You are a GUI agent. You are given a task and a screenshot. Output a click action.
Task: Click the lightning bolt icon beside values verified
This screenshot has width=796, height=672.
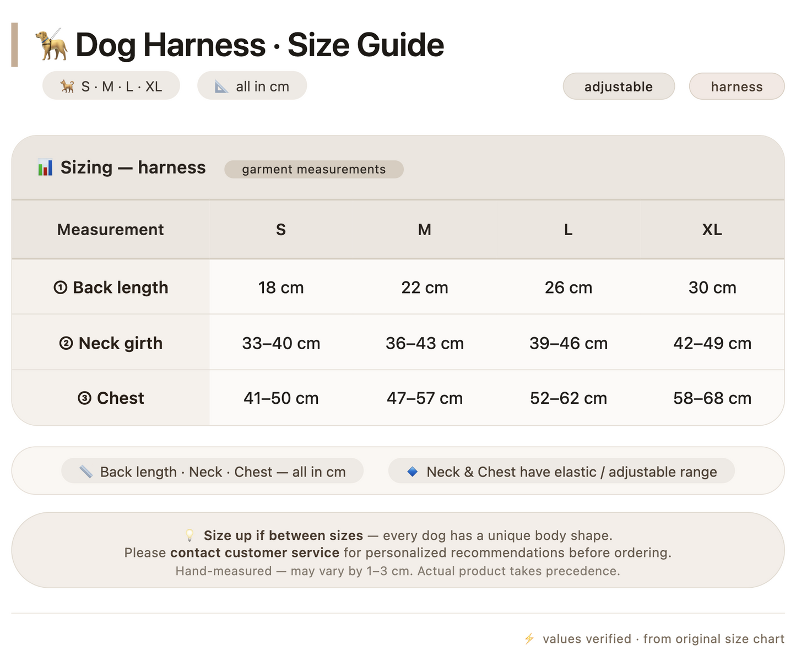[x=529, y=638]
